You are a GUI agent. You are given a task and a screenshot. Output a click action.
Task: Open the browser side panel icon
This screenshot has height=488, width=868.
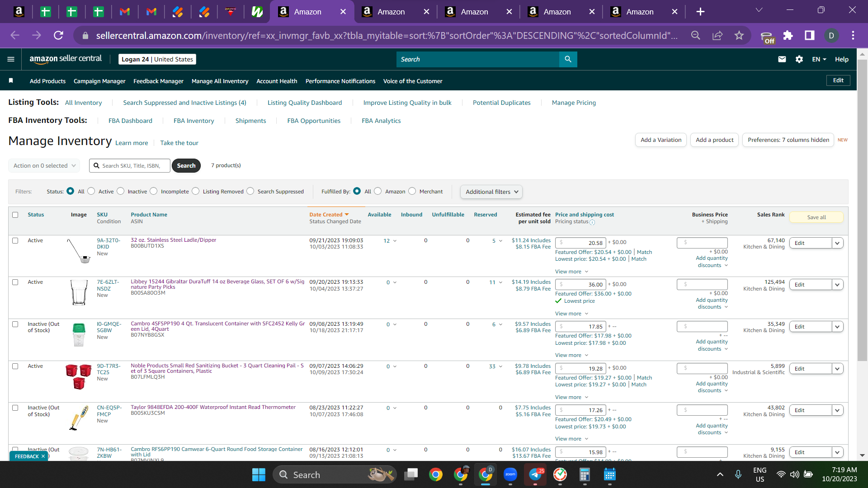tap(810, 35)
